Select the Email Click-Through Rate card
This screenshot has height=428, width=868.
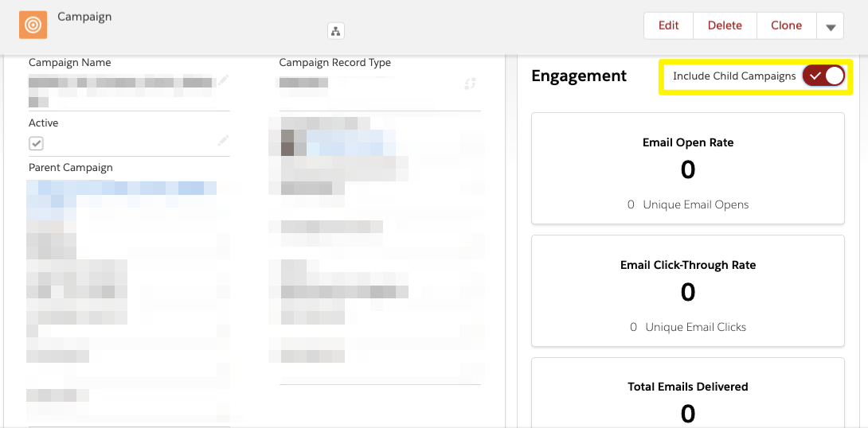point(687,291)
